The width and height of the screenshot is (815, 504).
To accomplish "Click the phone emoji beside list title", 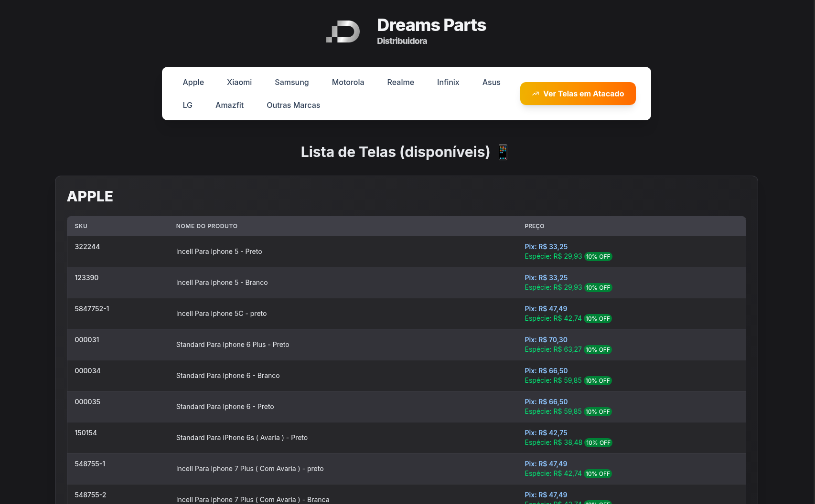I will (503, 152).
